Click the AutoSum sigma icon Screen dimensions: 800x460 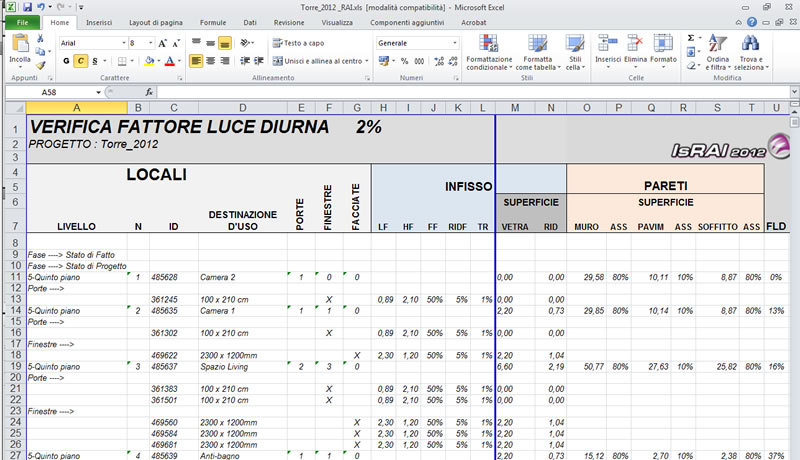691,38
